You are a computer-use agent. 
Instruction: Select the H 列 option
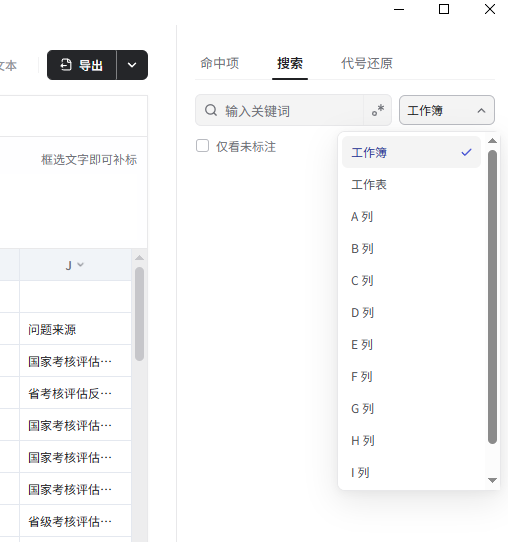click(411, 441)
